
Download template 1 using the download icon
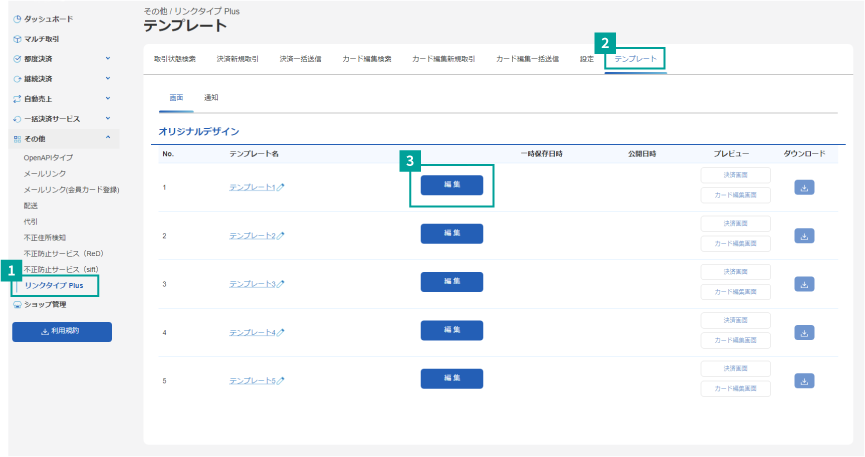click(x=805, y=186)
